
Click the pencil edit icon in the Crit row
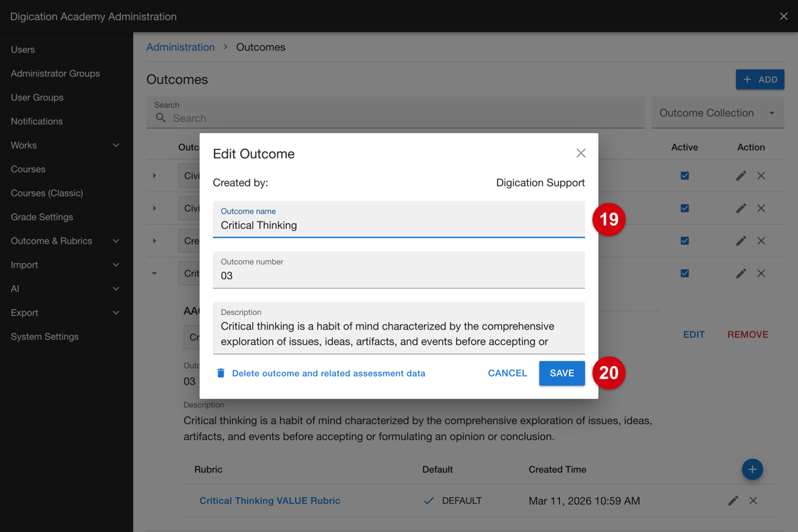coord(741,274)
